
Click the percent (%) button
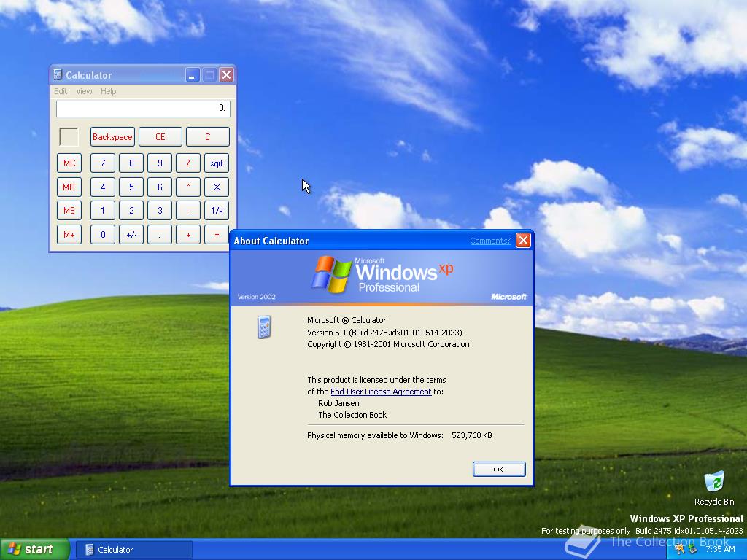click(x=217, y=187)
